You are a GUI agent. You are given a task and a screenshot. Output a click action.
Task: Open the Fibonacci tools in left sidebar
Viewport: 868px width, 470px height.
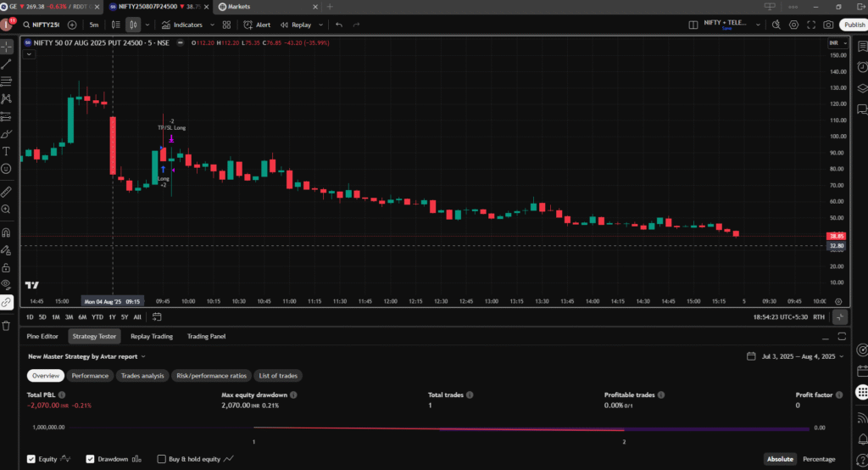point(6,81)
